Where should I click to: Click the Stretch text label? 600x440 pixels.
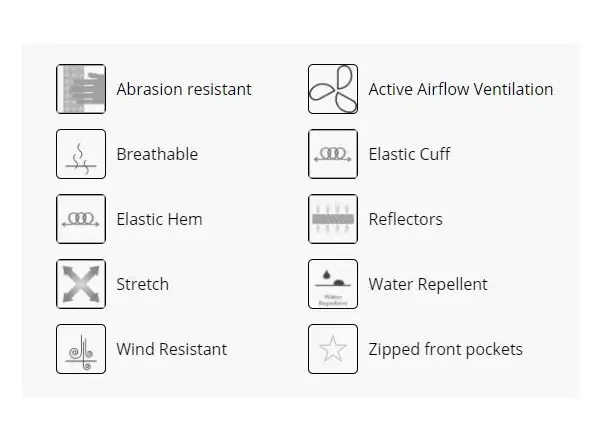click(x=143, y=284)
